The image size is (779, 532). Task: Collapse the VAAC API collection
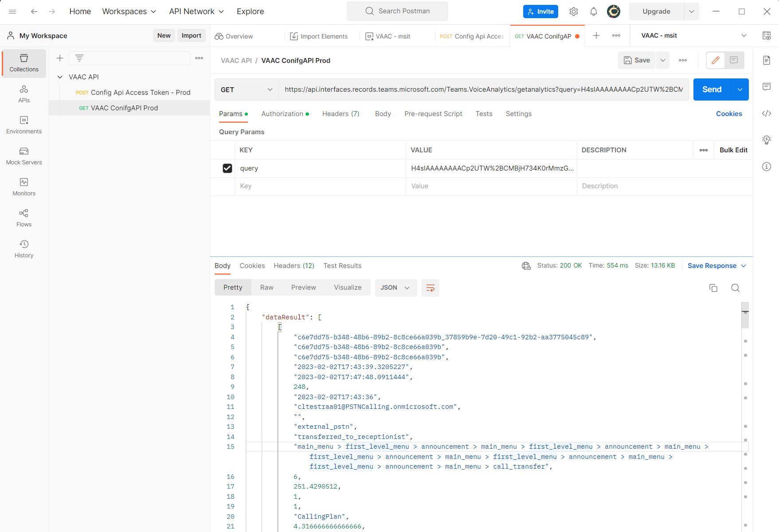pos(60,77)
